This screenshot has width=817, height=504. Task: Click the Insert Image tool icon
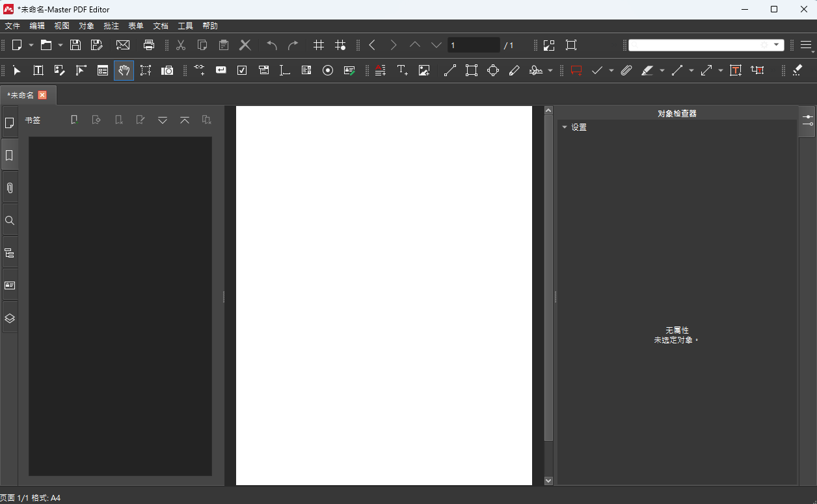[424, 70]
